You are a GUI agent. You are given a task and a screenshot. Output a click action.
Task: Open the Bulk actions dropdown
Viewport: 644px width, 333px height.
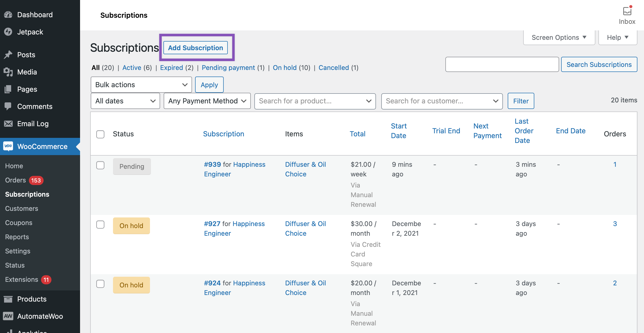[x=141, y=85]
